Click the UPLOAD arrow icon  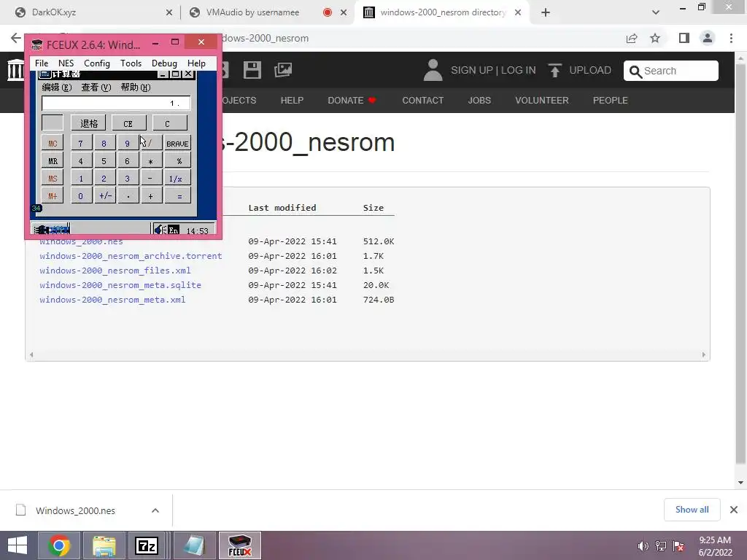coord(554,71)
